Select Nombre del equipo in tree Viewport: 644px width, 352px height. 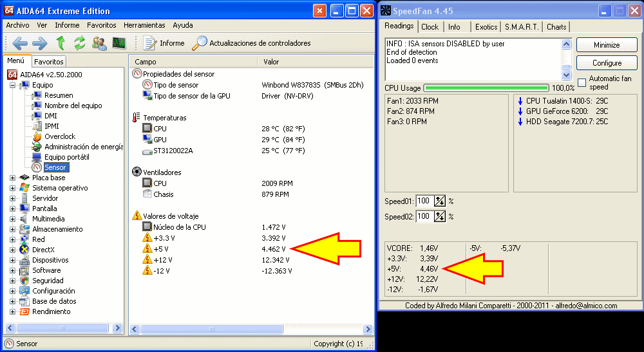73,106
